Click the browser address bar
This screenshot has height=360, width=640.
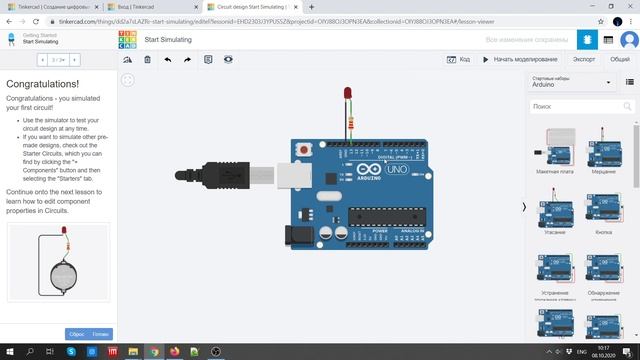point(322,22)
